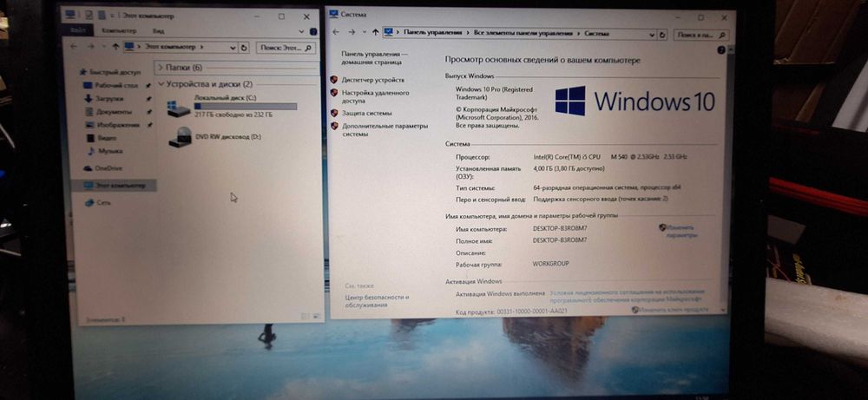868x400 pixels.
Task: Click Панель управления breadcrumb in System window
Action: (x=431, y=33)
